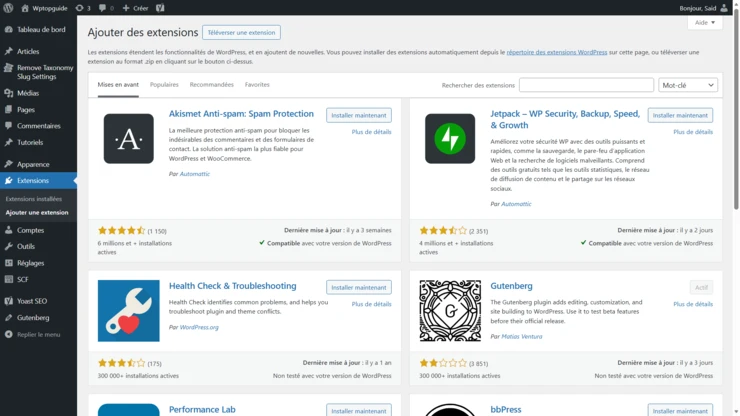Focus the Rechercher des extensions field

(586, 85)
